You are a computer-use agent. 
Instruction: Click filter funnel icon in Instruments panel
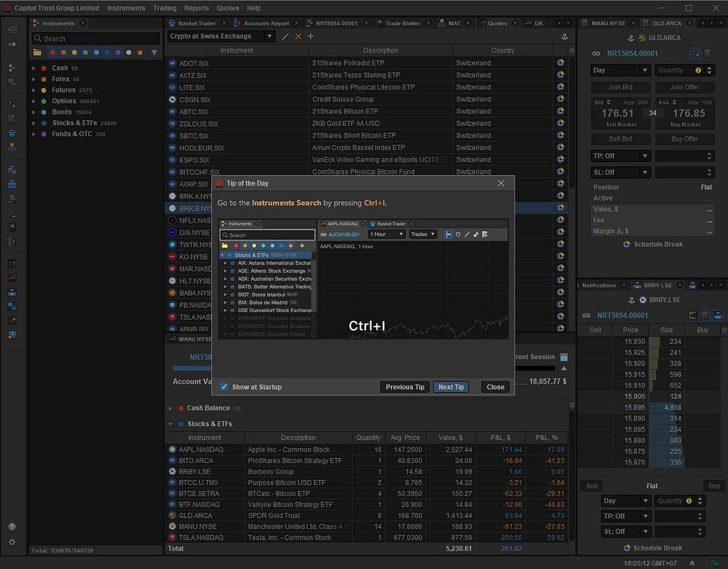coord(154,53)
